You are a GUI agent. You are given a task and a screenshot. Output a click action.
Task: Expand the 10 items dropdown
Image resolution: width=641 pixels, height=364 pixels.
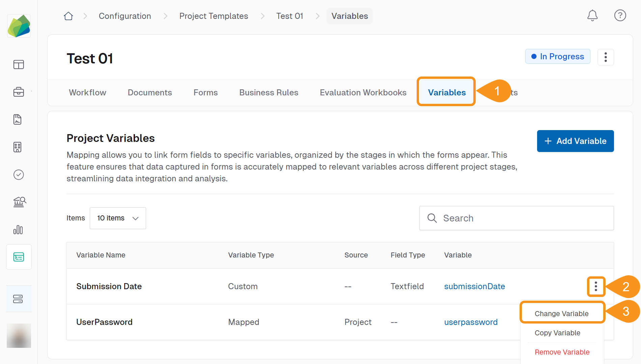coord(118,218)
